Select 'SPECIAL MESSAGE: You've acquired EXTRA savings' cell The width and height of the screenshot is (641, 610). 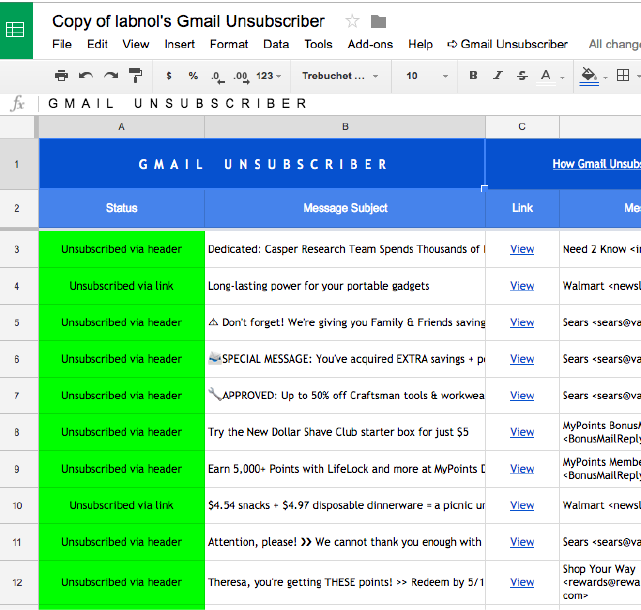coord(345,359)
